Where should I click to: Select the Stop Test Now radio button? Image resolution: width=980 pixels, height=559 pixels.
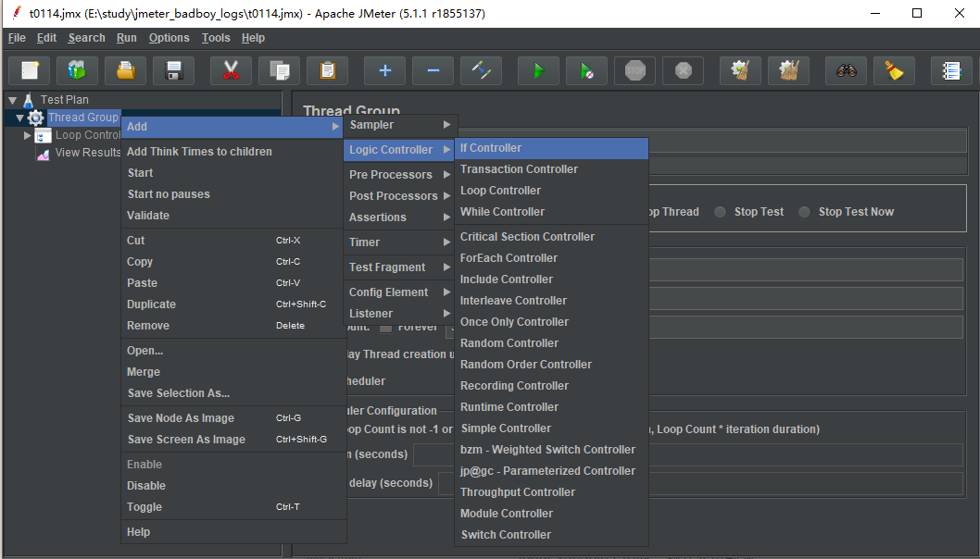coord(805,212)
